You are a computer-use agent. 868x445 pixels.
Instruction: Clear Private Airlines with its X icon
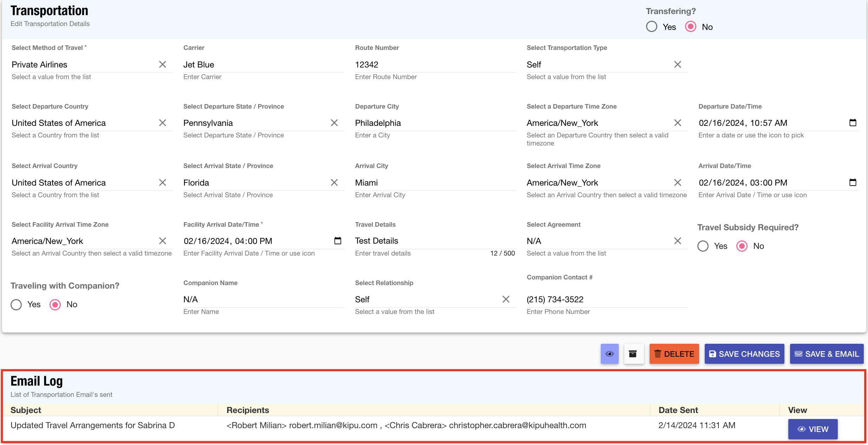(163, 64)
